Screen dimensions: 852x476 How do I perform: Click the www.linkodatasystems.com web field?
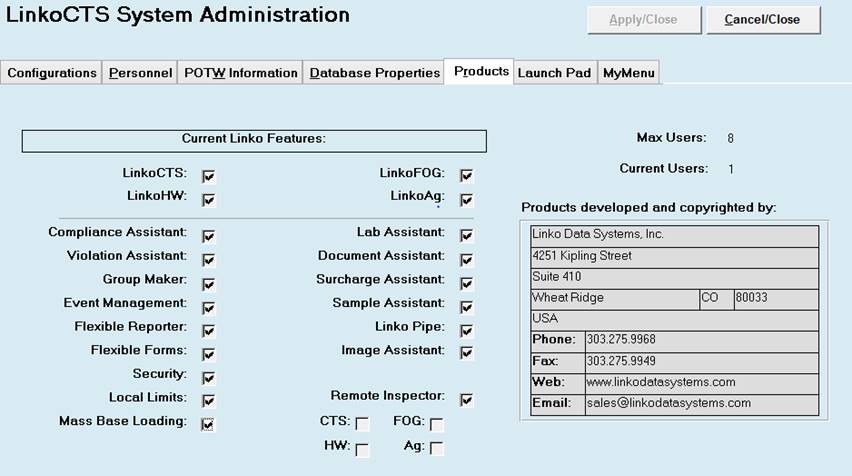701,384
